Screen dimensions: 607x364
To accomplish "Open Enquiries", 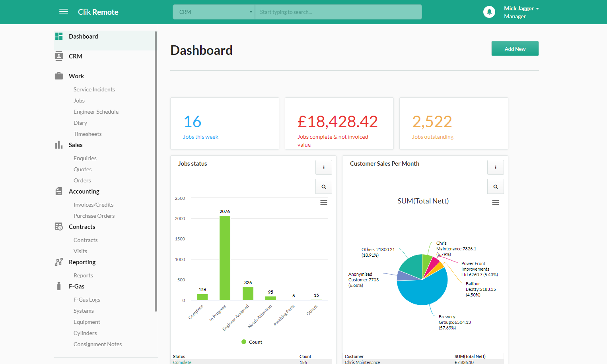I will click(x=85, y=158).
